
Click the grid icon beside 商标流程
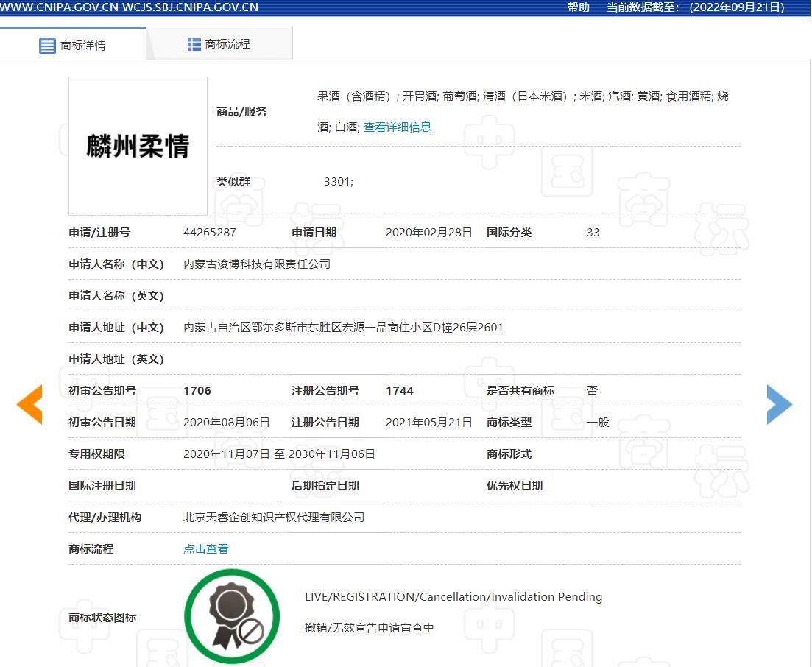click(x=194, y=44)
